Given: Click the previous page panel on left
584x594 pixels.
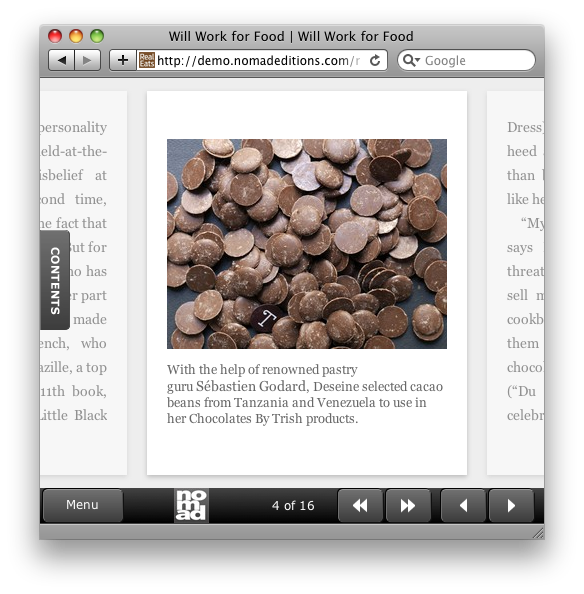Looking at the screenshot, I should tap(83, 283).
